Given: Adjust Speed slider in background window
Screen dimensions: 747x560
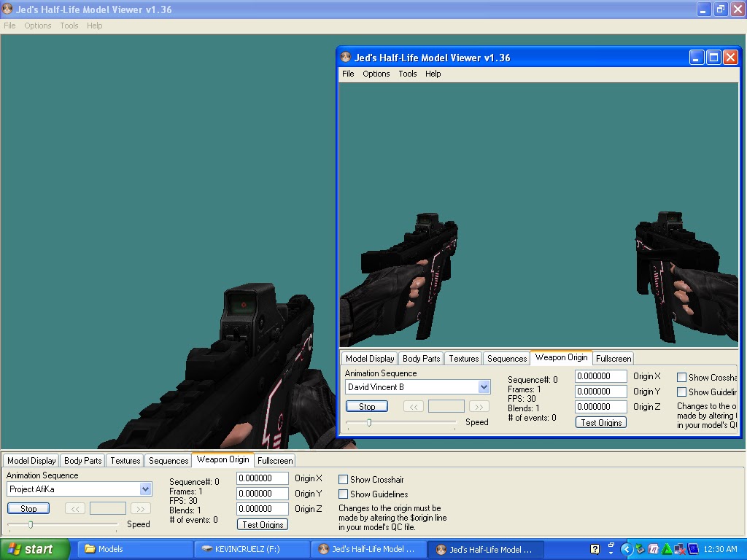Looking at the screenshot, I should click(x=31, y=524).
